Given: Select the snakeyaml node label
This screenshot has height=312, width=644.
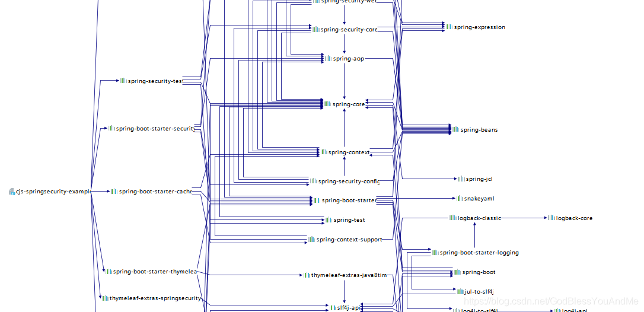Looking at the screenshot, I should (479, 199).
